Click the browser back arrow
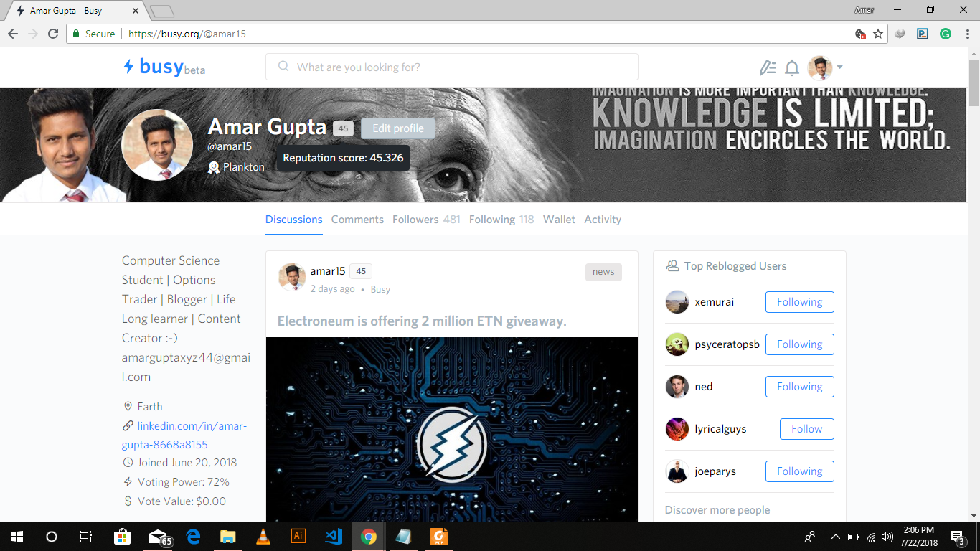 tap(13, 34)
